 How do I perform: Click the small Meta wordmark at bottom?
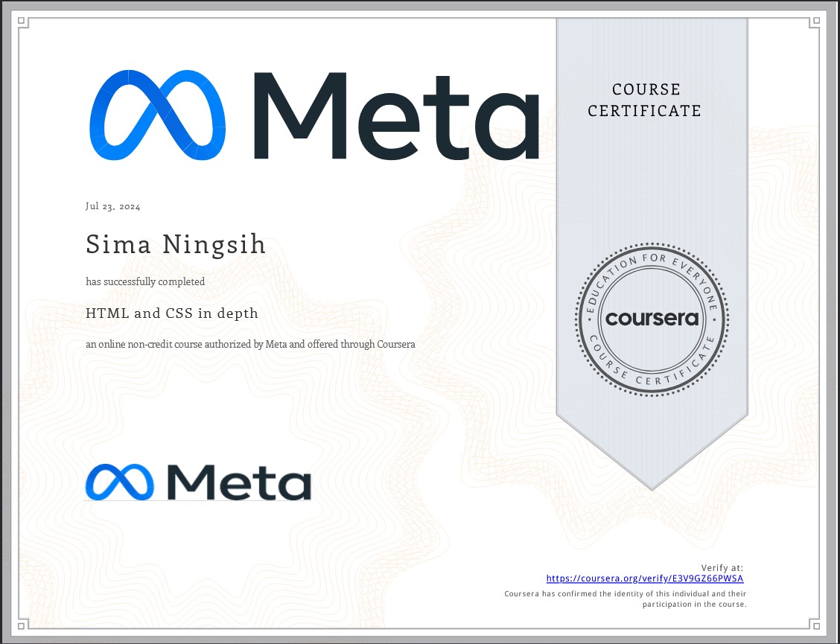[238, 482]
